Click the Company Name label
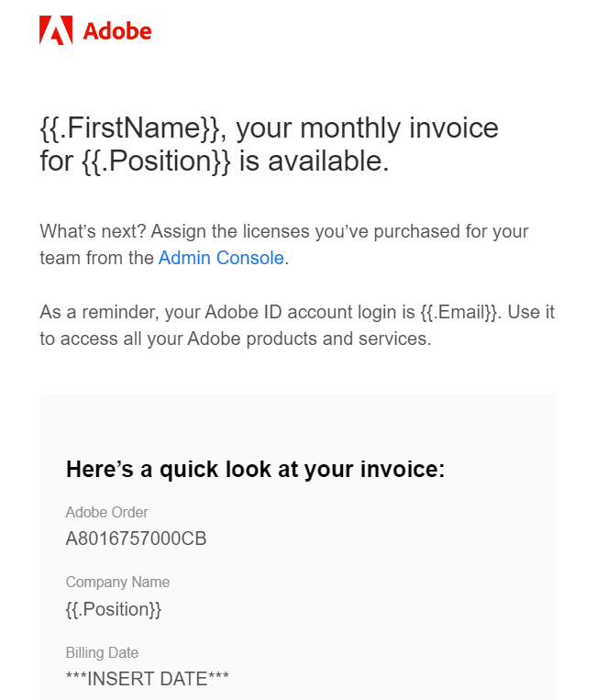The height and width of the screenshot is (700, 597). click(x=117, y=583)
